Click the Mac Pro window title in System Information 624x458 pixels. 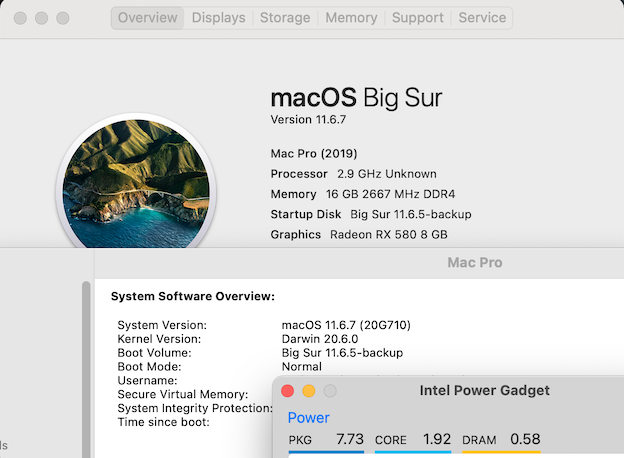pos(475,263)
